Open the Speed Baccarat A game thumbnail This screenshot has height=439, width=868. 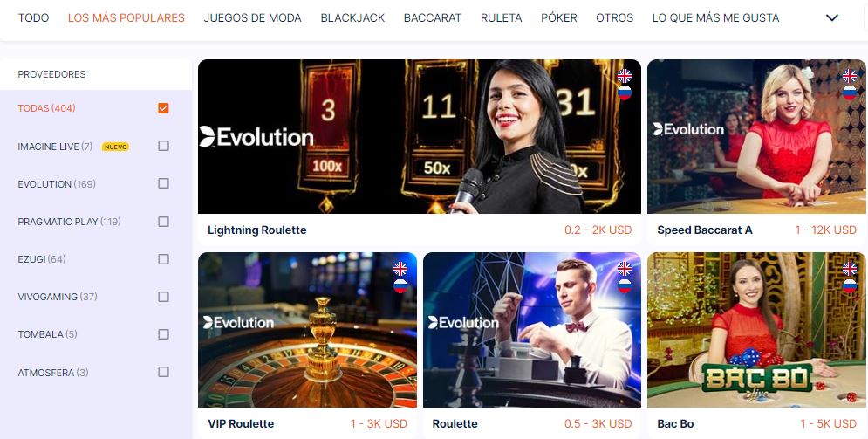point(756,136)
